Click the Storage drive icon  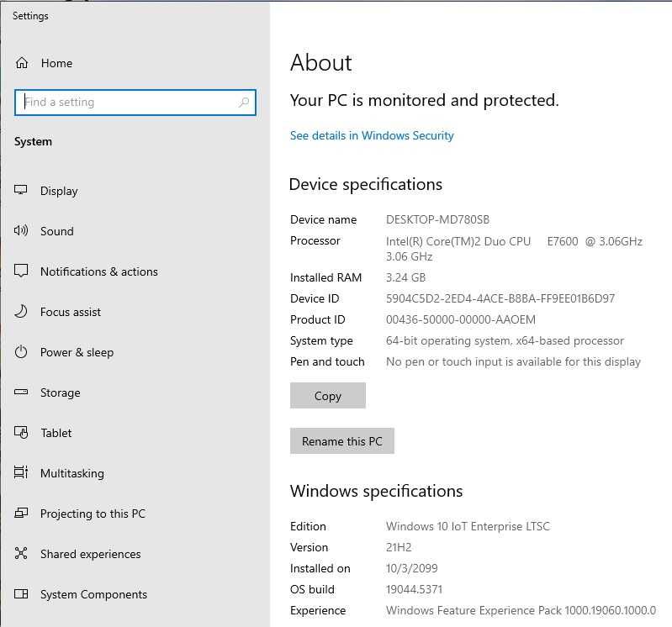20,392
